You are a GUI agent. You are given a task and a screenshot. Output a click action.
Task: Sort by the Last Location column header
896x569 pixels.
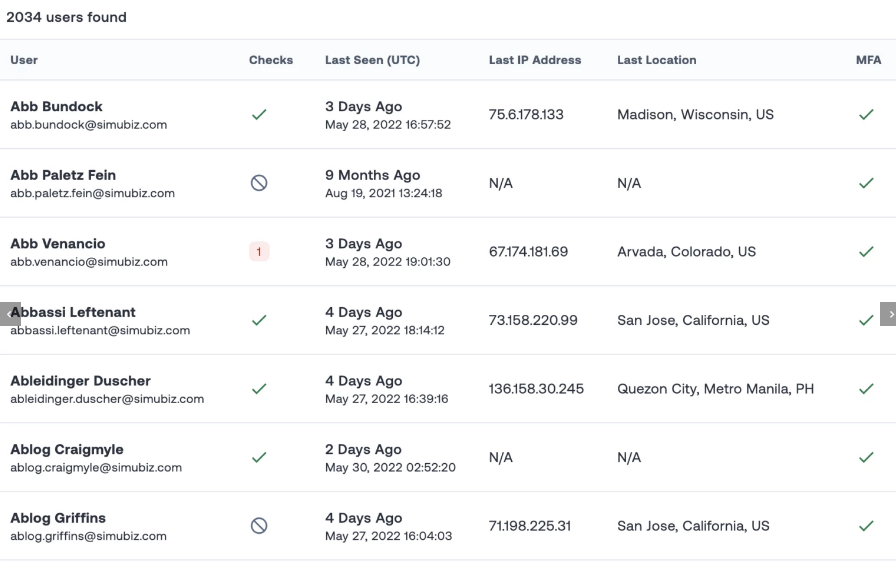[656, 60]
